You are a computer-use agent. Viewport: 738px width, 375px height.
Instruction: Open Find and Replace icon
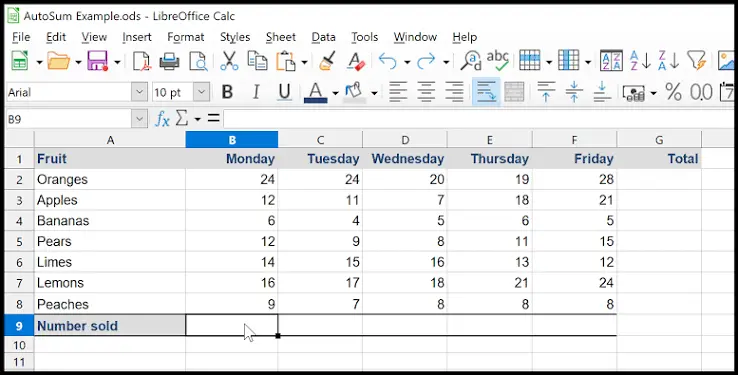click(x=471, y=61)
